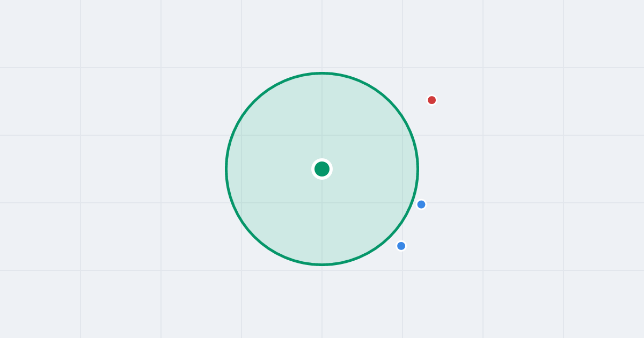Click the rightmost point of the green circle outline
The height and width of the screenshot is (338, 644).
[418, 169]
